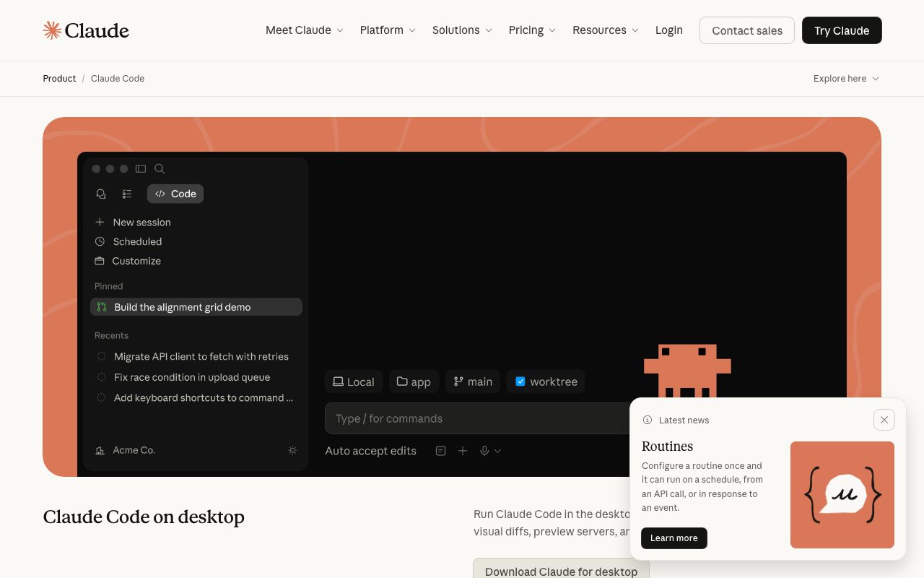Expand the Pricing menu chevron
The width and height of the screenshot is (924, 578).
tap(552, 30)
